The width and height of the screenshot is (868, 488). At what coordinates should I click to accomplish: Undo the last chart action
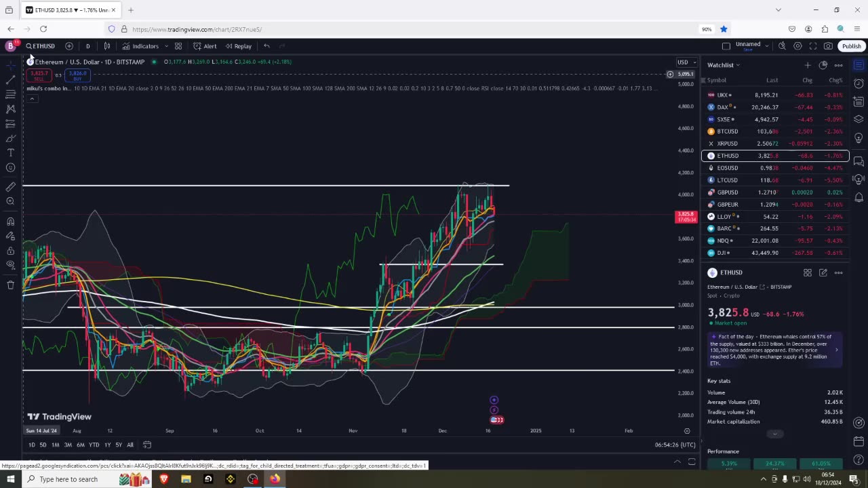coord(267,46)
